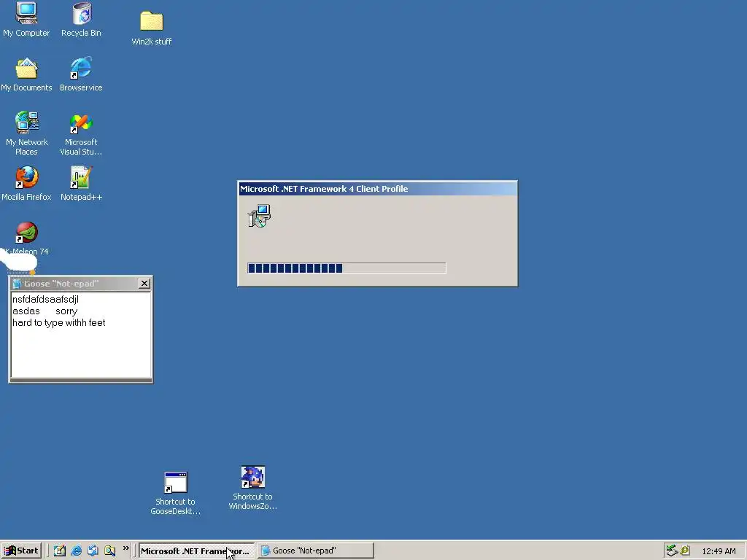
Task: Click the yellow key system tray icon
Action: pyautogui.click(x=685, y=551)
